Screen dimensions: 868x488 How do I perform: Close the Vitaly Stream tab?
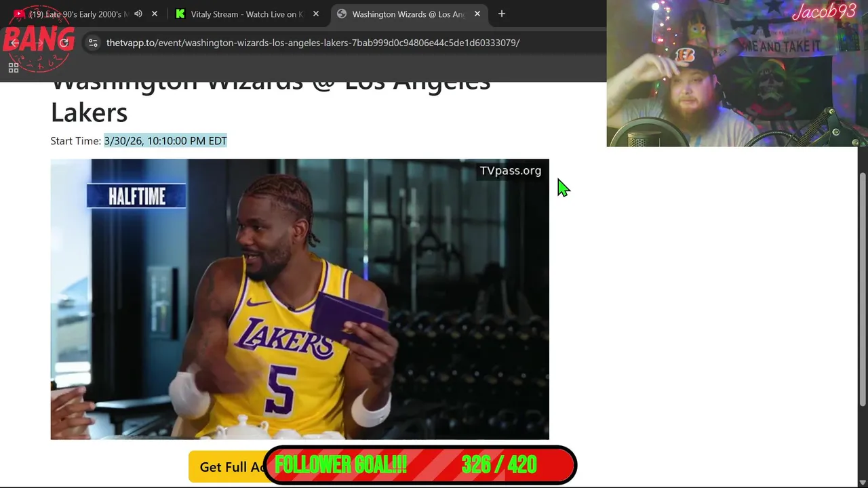click(316, 14)
